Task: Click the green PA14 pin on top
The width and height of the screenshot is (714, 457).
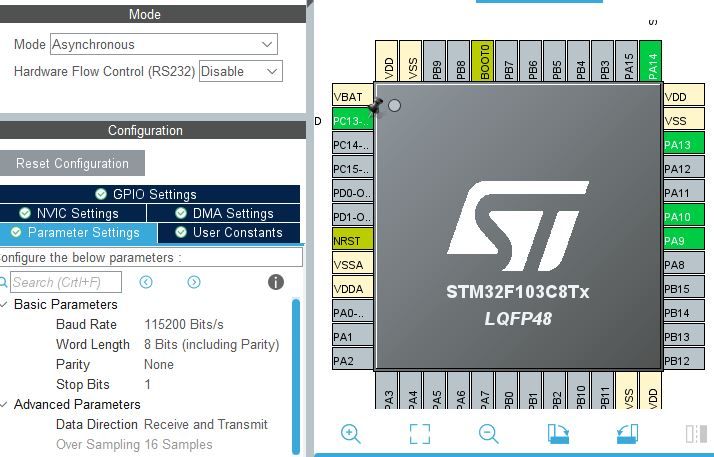Action: [651, 61]
